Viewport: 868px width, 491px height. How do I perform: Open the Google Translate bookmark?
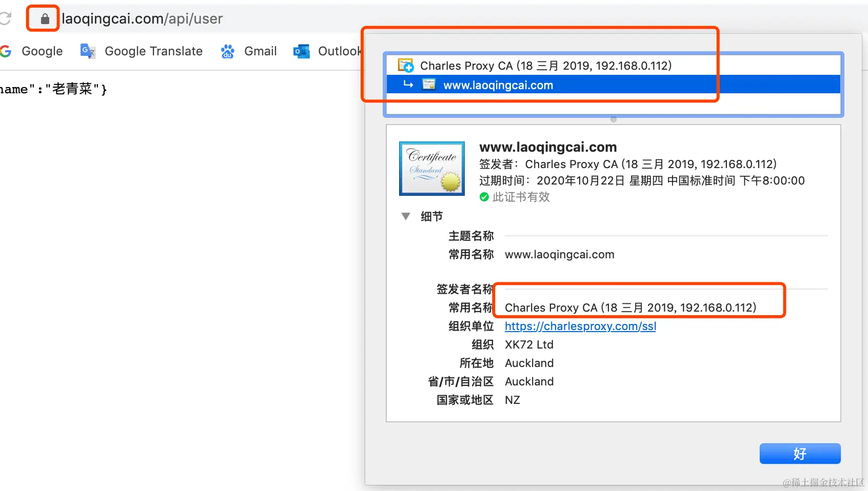[153, 51]
